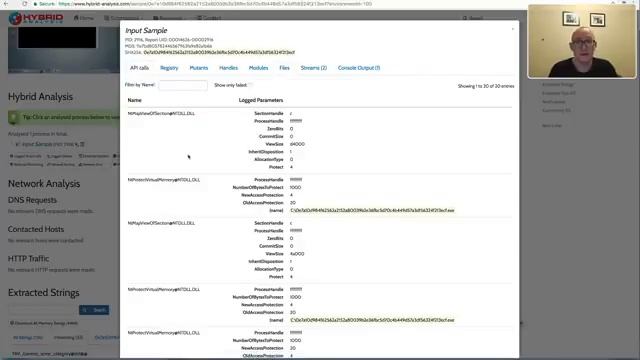Click the HTTP Traffic heading in background page
640x360 pixels.
pos(29,259)
